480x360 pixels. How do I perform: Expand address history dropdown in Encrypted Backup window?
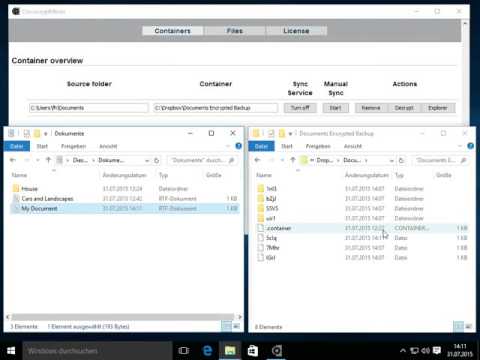(392, 161)
